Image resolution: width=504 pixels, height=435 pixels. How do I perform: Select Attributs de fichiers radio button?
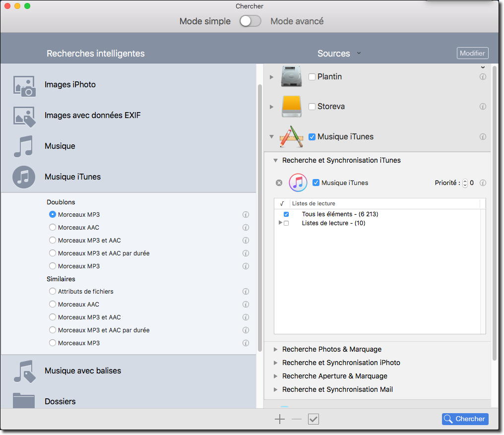click(x=53, y=291)
